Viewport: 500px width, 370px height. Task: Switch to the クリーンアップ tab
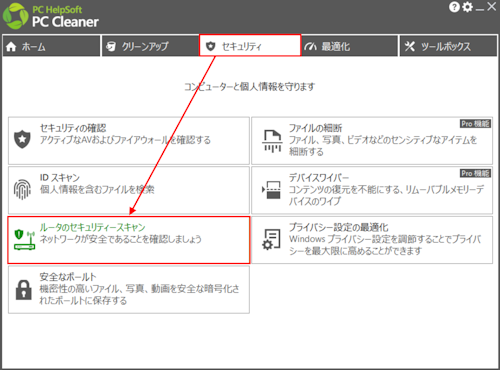pyautogui.click(x=150, y=46)
